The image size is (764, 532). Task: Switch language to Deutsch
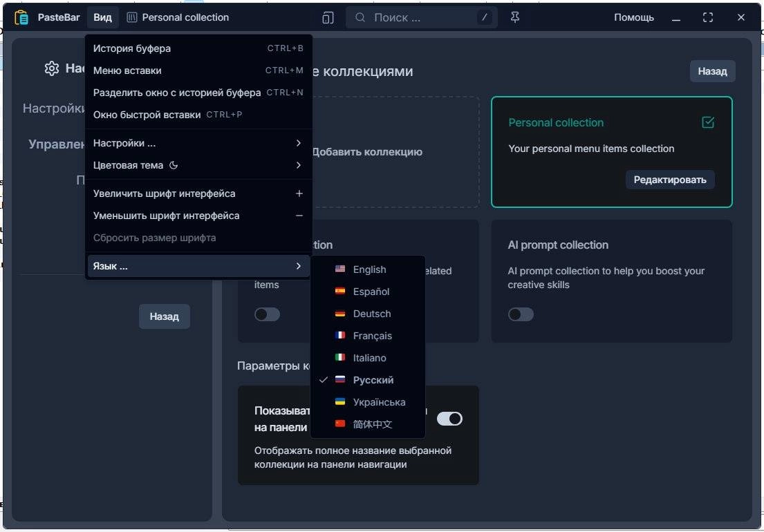[x=368, y=314]
